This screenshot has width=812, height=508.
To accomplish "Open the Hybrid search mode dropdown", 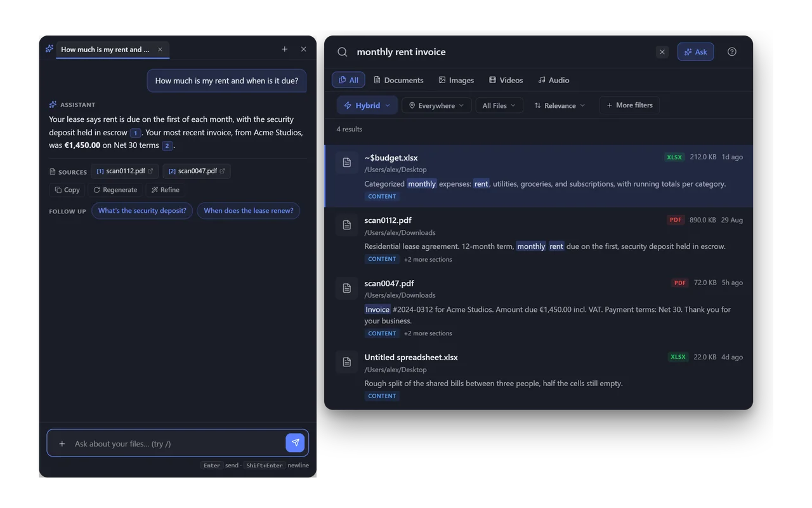I will (x=367, y=105).
